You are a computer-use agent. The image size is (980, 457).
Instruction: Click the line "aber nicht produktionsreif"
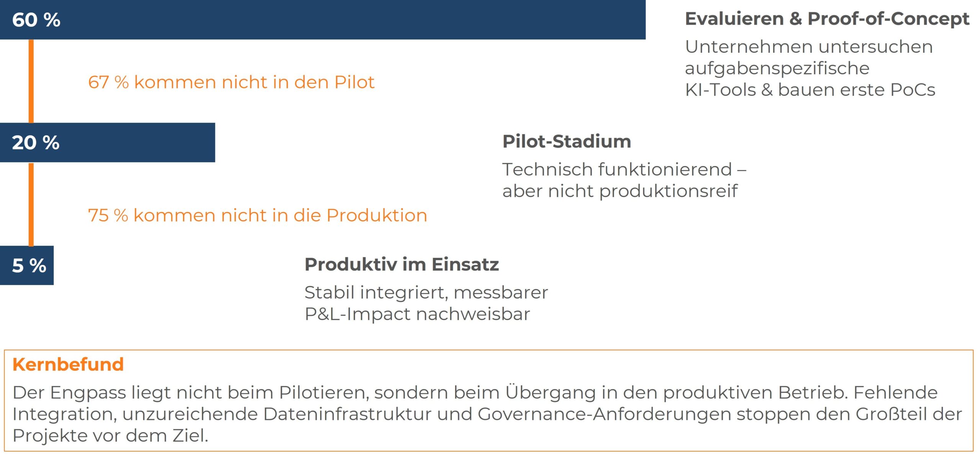pyautogui.click(x=620, y=191)
